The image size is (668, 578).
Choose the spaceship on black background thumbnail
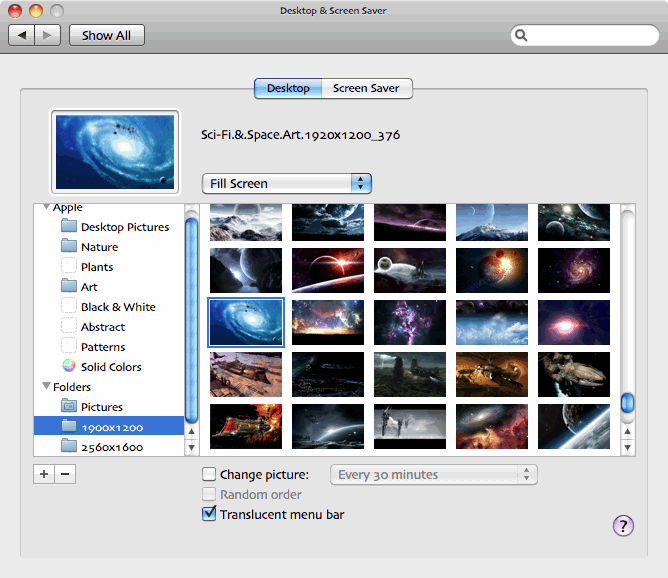pyautogui.click(x=574, y=374)
